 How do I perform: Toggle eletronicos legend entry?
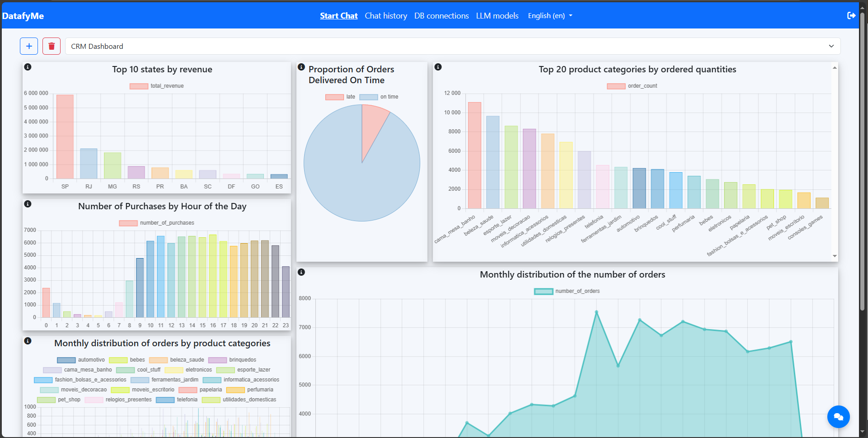pos(188,370)
